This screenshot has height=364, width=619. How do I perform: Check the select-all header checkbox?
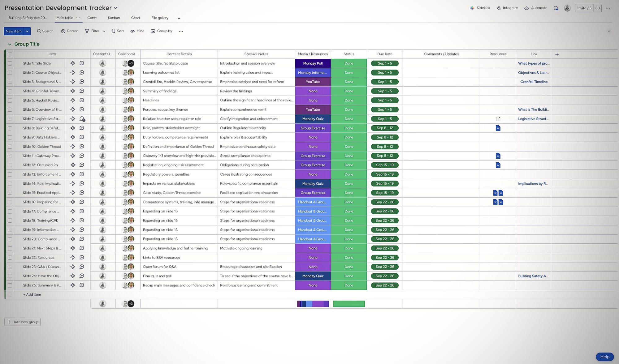pos(10,54)
